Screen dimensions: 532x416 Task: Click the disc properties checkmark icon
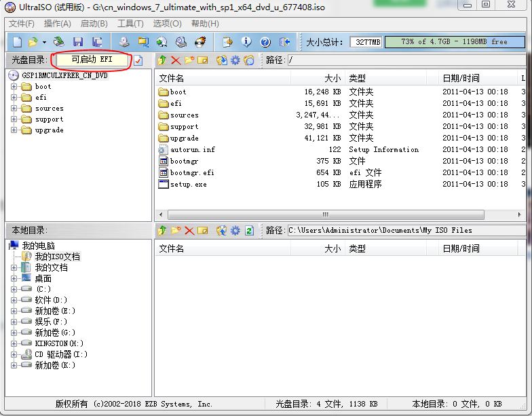pos(138,60)
